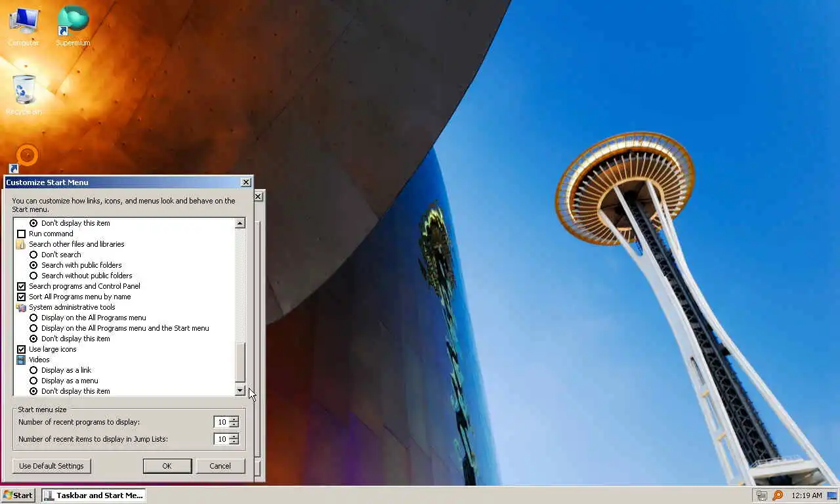Select Search with public folders option
Screen dimensions: 840x504
pyautogui.click(x=33, y=265)
